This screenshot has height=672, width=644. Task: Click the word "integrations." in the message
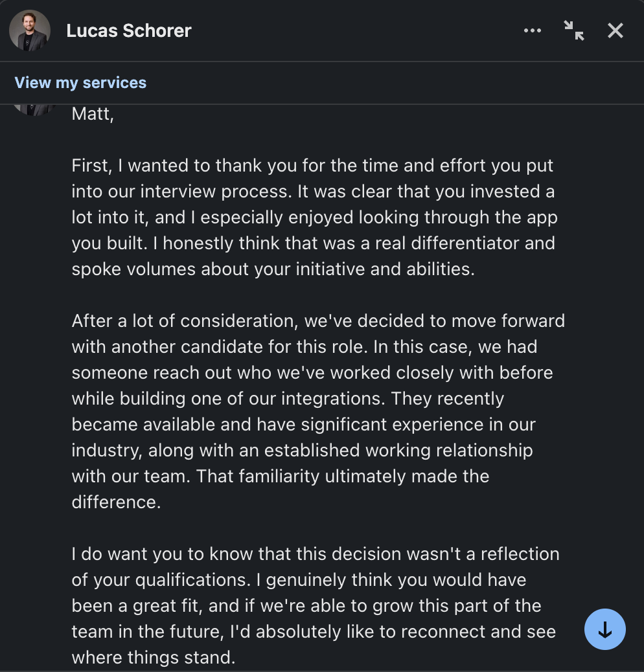point(333,399)
